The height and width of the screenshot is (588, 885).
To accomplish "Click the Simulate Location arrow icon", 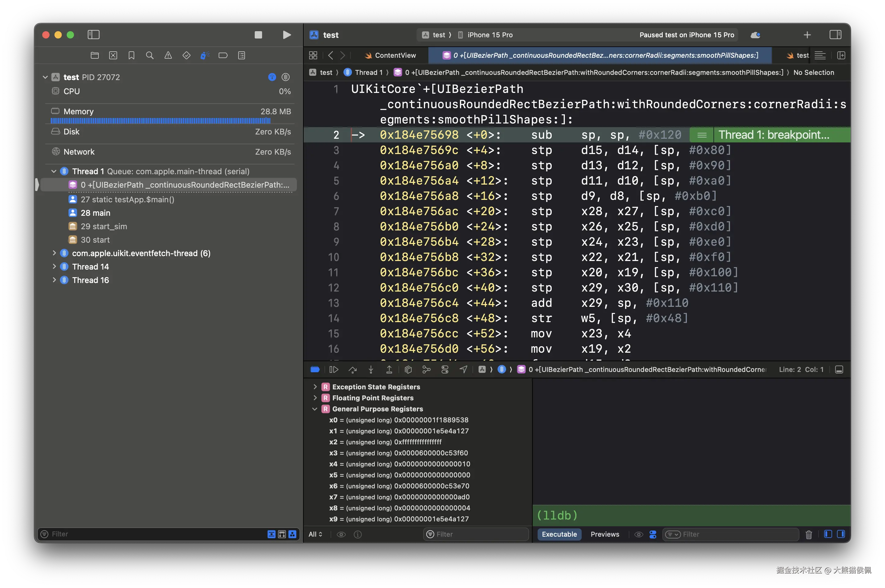I will pos(463,370).
